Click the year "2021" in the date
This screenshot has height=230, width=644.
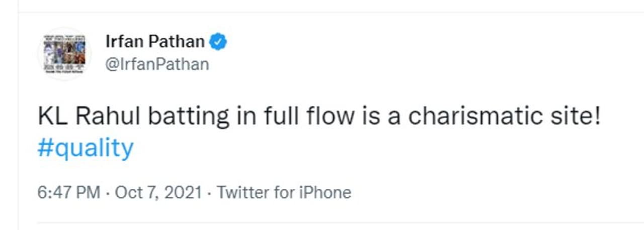coord(184,192)
